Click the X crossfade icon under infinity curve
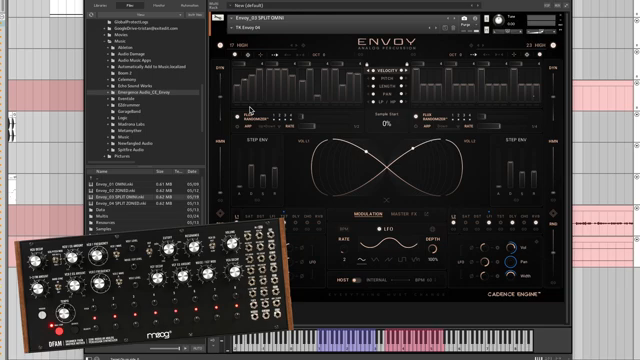This screenshot has width=640, height=360. pos(386,200)
